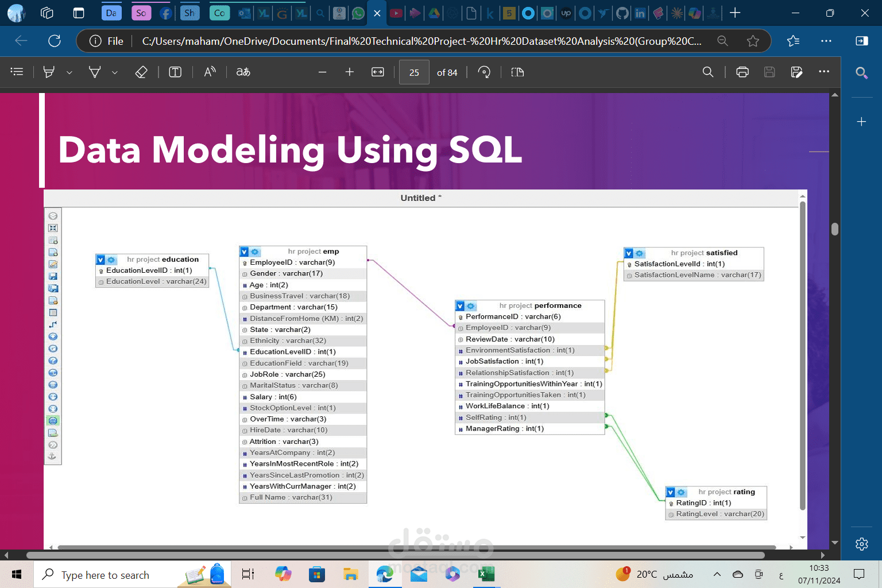Select the Draw pen tool
The image size is (882, 588).
click(x=95, y=72)
